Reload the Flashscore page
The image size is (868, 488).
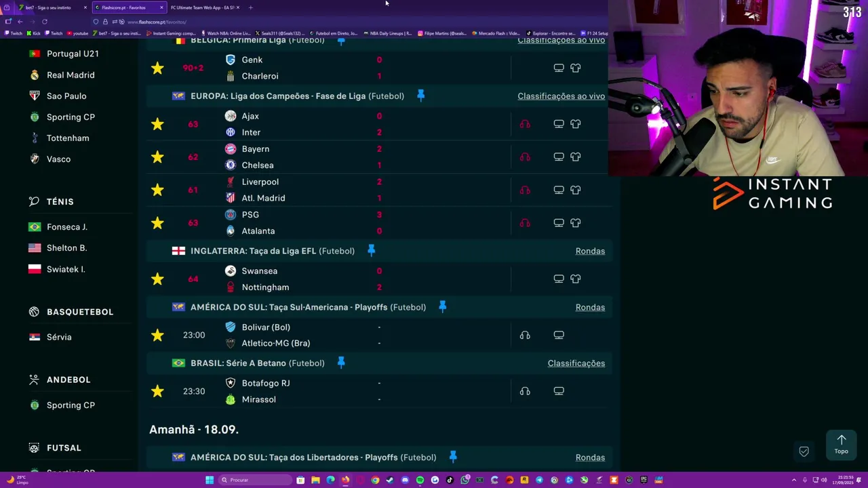coord(44,22)
